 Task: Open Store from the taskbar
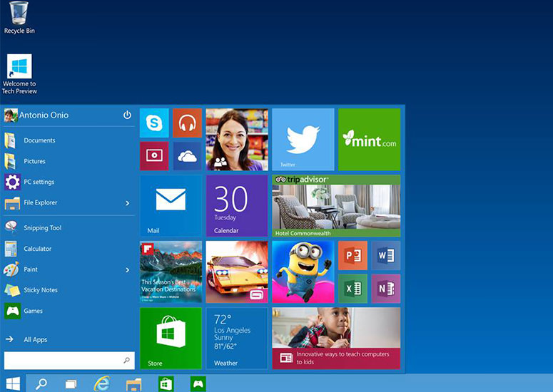pyautogui.click(x=166, y=383)
